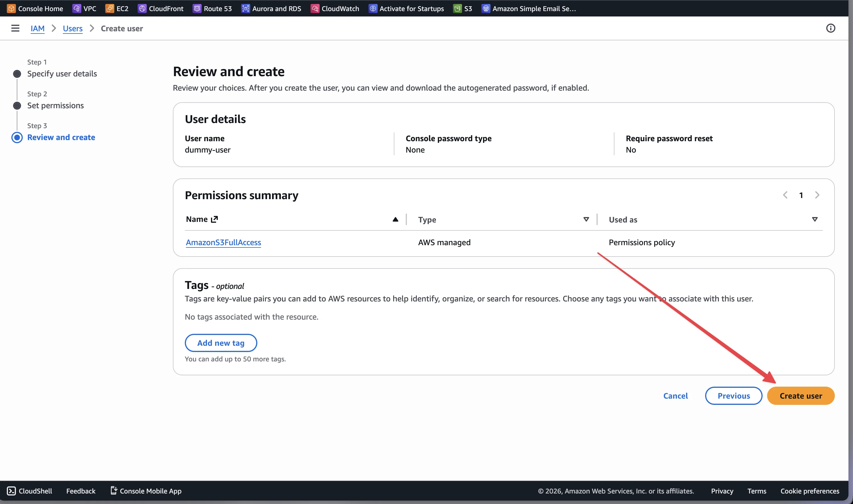The image size is (853, 504).
Task: Open the Used as filter dropdown
Action: pos(815,219)
